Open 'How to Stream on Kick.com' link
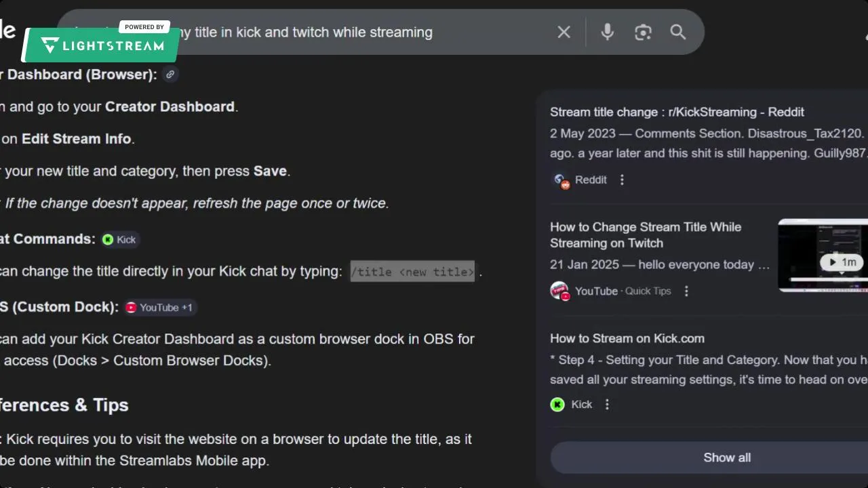Viewport: 868px width, 488px height. click(627, 338)
